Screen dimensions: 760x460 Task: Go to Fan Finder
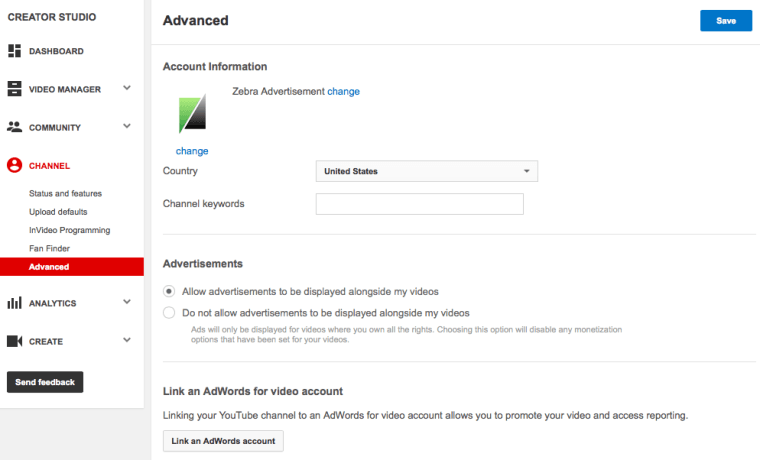49,249
